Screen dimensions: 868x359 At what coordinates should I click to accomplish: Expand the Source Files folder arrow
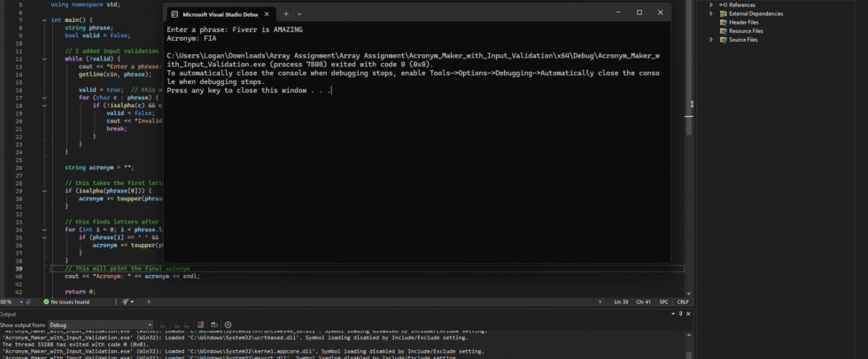pos(711,40)
